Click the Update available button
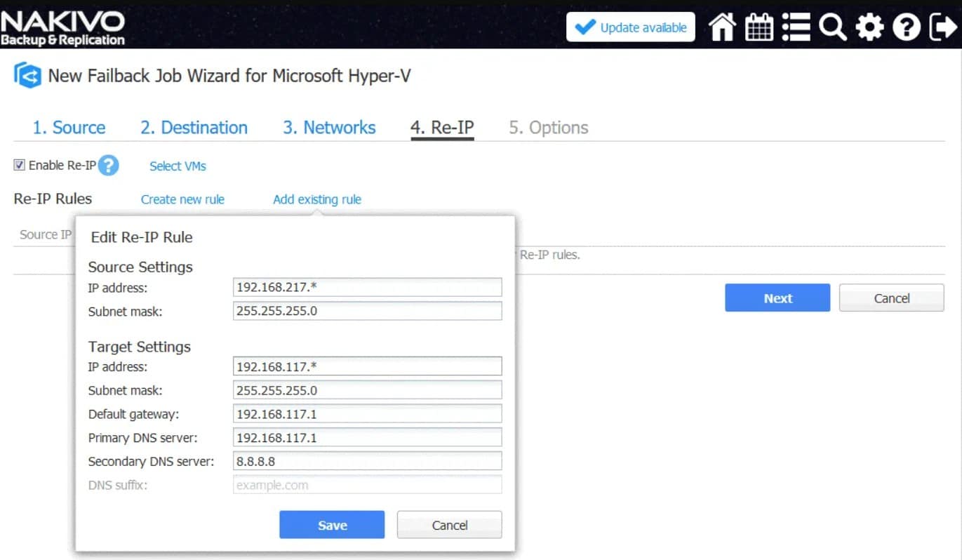962x560 pixels. (629, 27)
